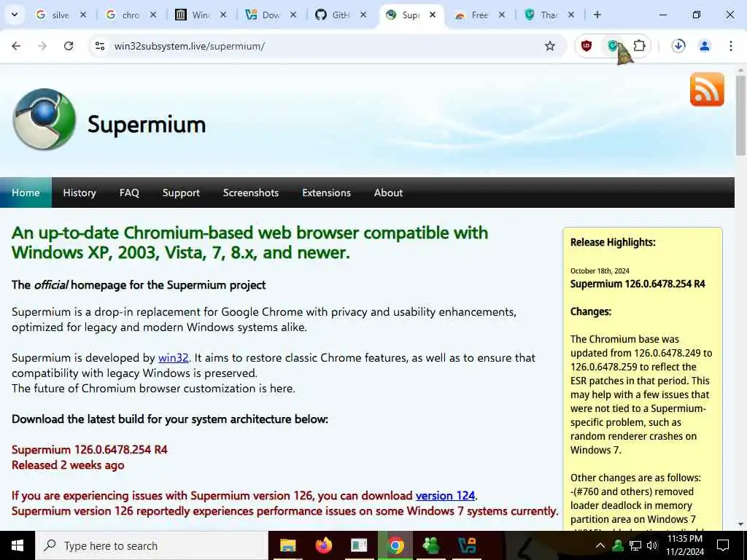Open the Extensions puzzle menu

[639, 46]
